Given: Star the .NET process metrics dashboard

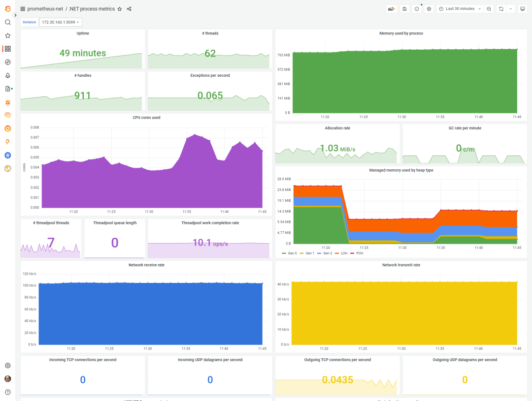Looking at the screenshot, I should (x=119, y=9).
